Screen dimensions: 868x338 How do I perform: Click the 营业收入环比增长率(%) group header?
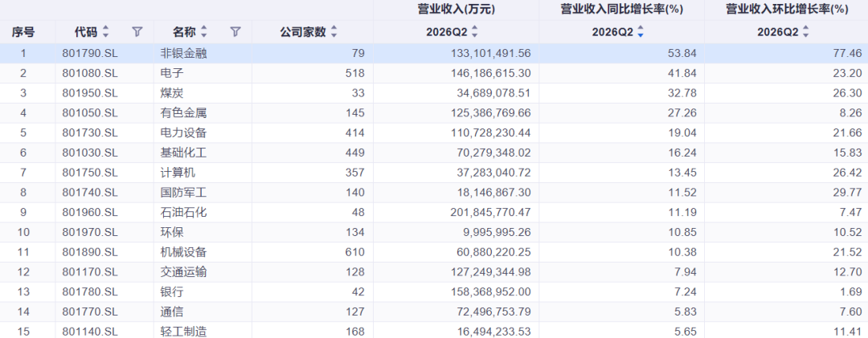click(787, 9)
